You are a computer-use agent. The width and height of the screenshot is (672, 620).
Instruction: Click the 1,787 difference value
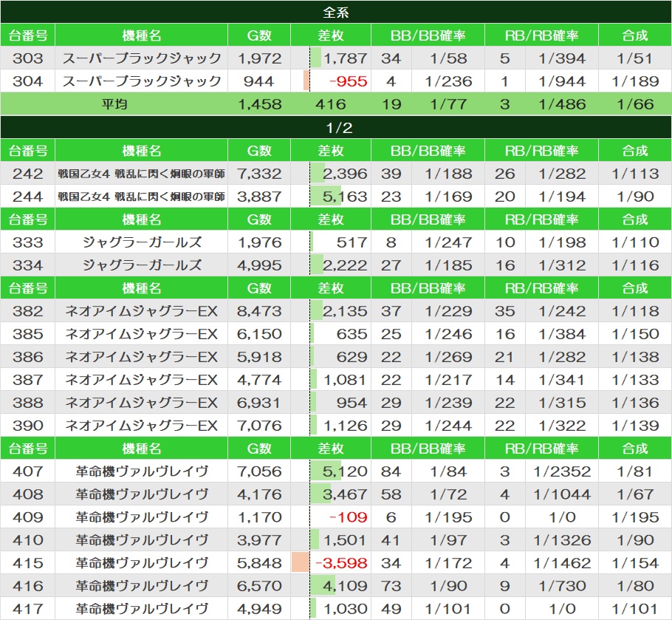pyautogui.click(x=345, y=58)
